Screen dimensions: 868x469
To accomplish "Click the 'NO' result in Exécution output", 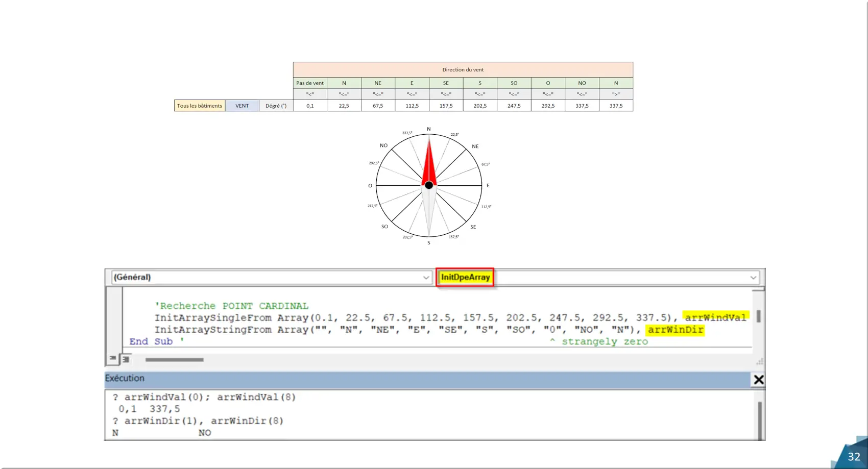I will tap(205, 433).
